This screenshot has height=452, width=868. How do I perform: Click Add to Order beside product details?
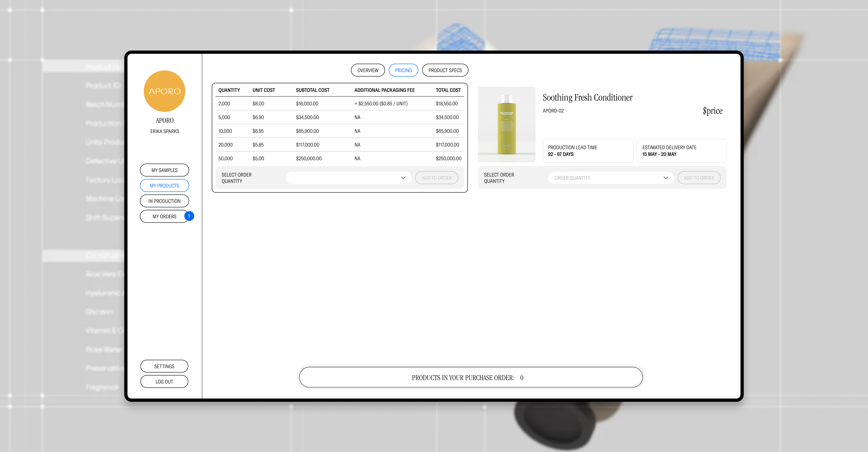[x=699, y=178]
